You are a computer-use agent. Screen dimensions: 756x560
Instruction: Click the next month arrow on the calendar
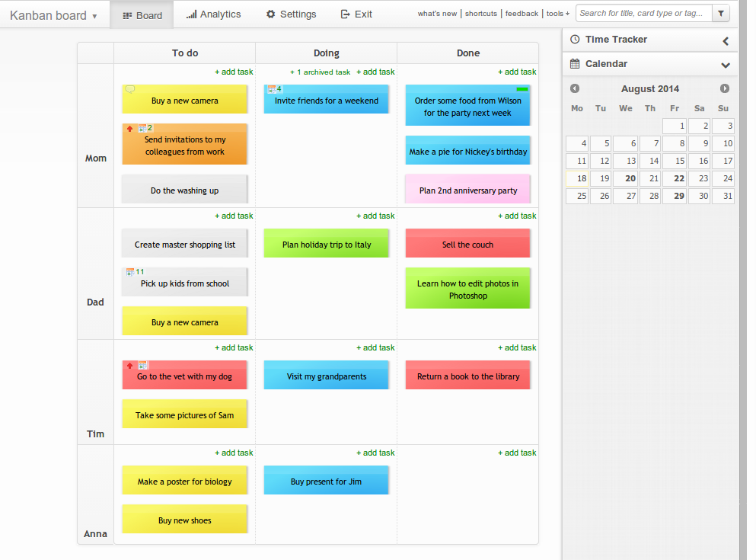tap(724, 88)
